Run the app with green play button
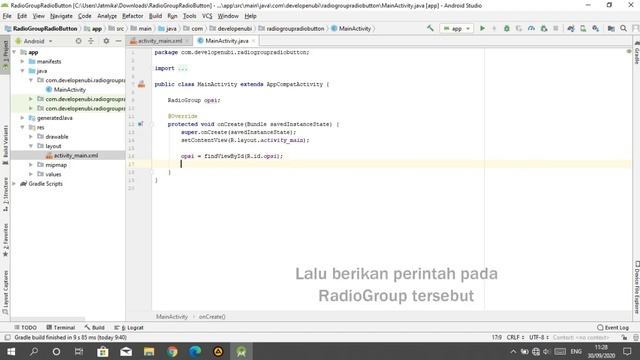Screen dimensions: 640x360 click(482, 28)
